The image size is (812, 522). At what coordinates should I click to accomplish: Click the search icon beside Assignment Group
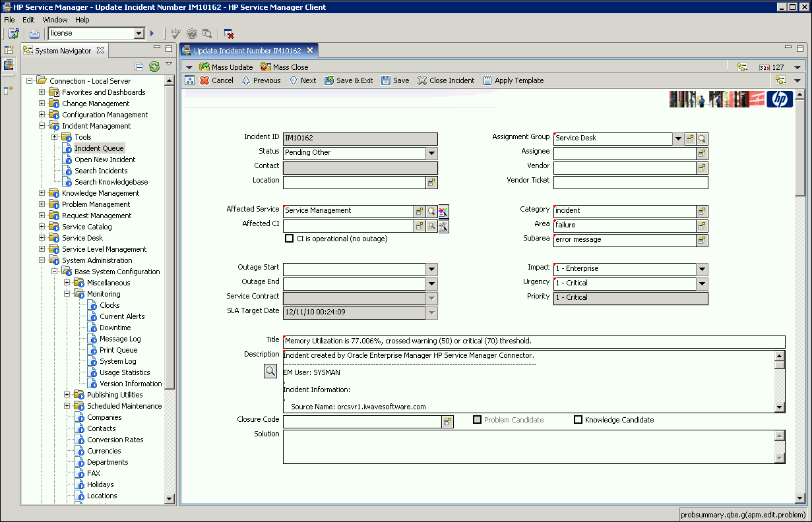coord(702,138)
